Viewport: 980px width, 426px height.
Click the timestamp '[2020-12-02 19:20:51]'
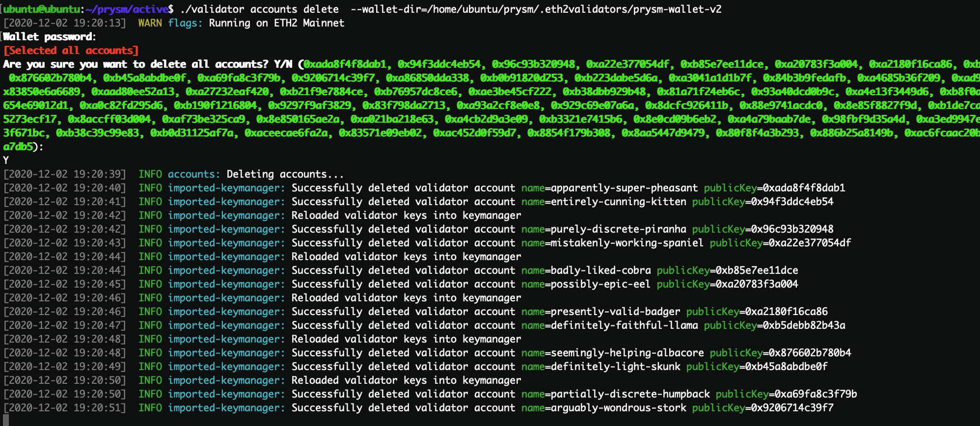point(65,408)
